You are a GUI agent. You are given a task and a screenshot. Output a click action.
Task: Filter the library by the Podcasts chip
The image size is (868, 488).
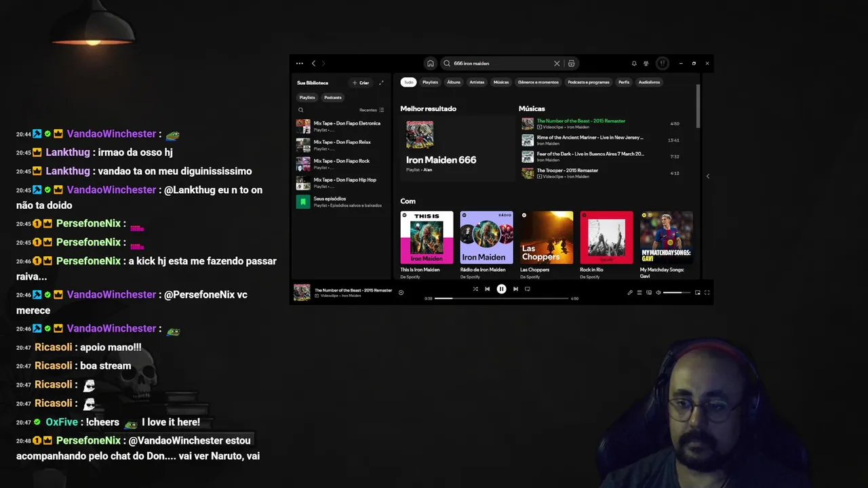coord(333,97)
